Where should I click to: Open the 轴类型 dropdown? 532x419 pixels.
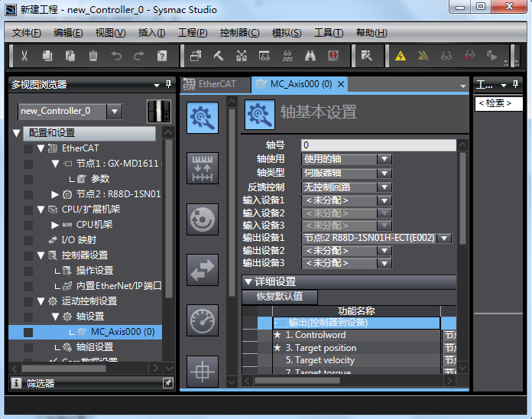pos(384,174)
